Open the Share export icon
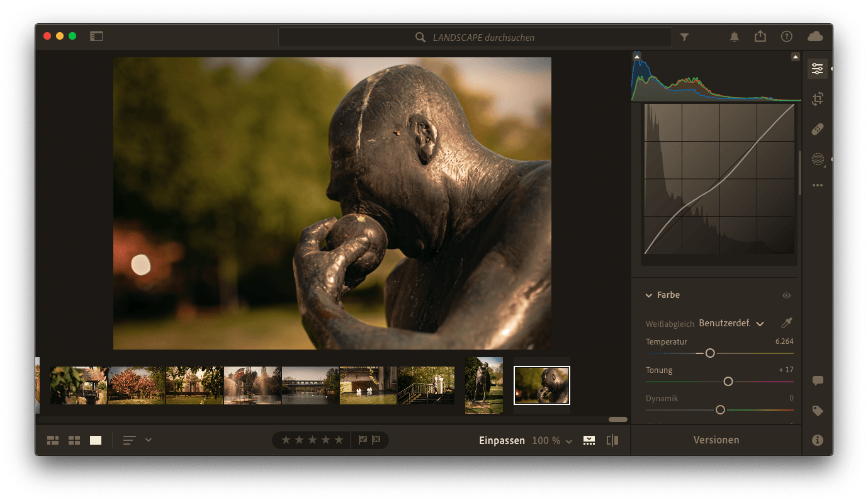The height and width of the screenshot is (502, 868). click(760, 37)
